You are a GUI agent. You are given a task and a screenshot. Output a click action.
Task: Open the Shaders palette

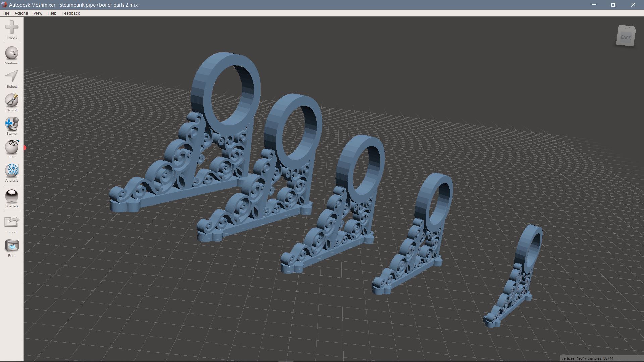(x=12, y=199)
